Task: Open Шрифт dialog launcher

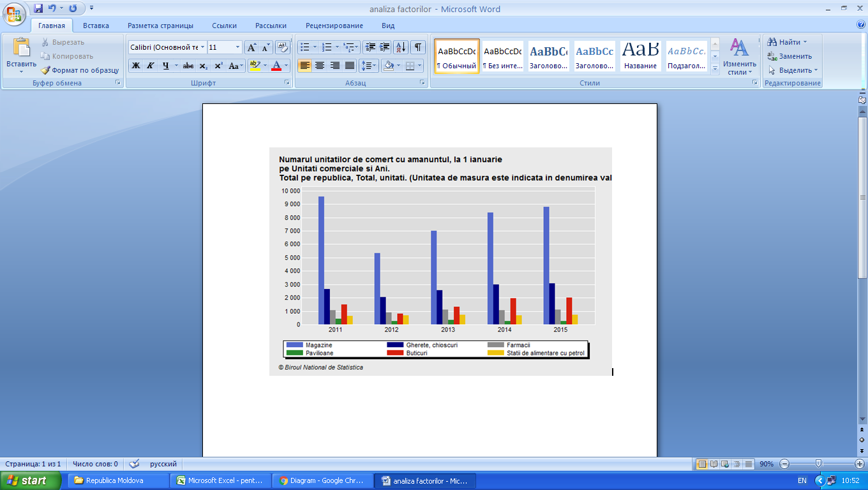Action: pyautogui.click(x=287, y=83)
